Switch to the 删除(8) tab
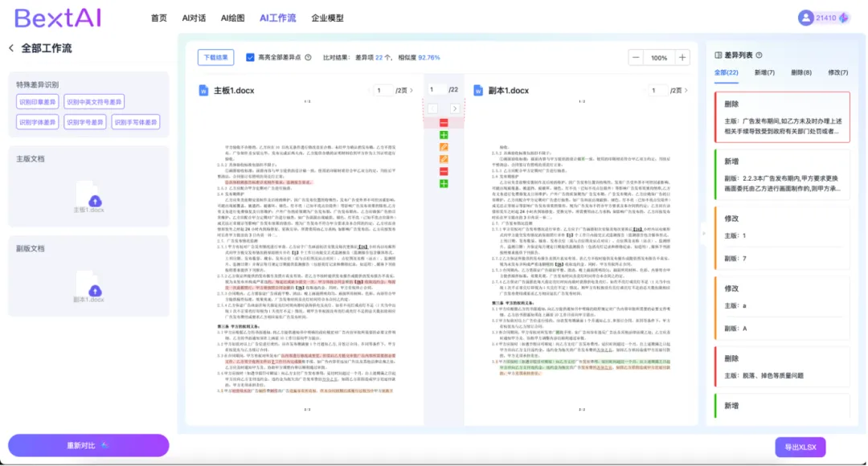The width and height of the screenshot is (868, 466). point(800,72)
